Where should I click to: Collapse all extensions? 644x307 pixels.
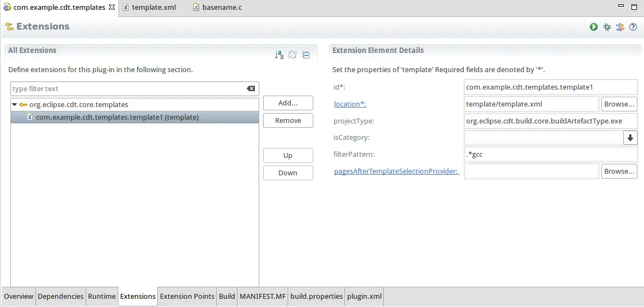click(306, 55)
